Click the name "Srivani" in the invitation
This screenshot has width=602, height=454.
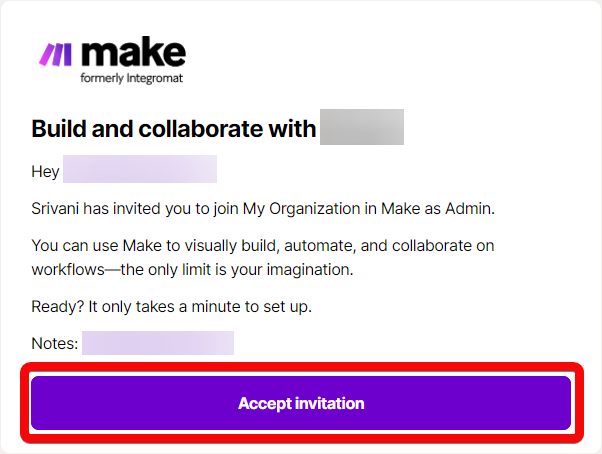tap(57, 208)
